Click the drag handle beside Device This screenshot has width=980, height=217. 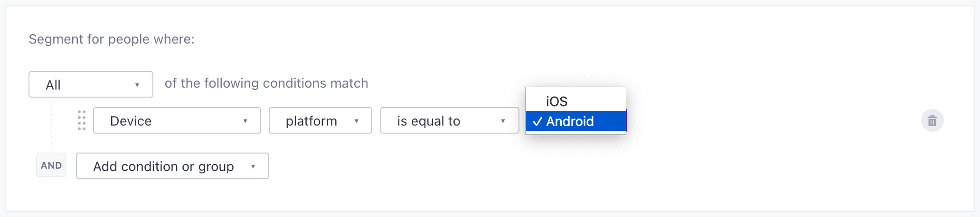[x=82, y=120]
